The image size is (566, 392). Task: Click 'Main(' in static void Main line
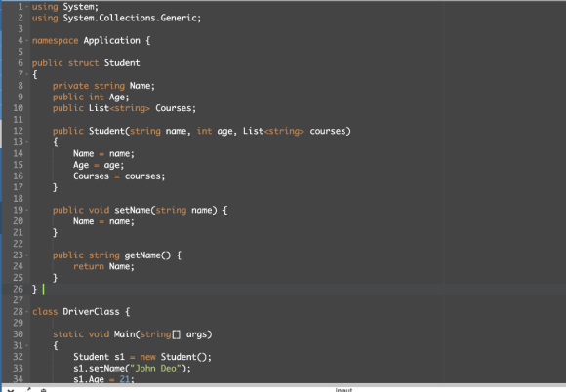[127, 334]
